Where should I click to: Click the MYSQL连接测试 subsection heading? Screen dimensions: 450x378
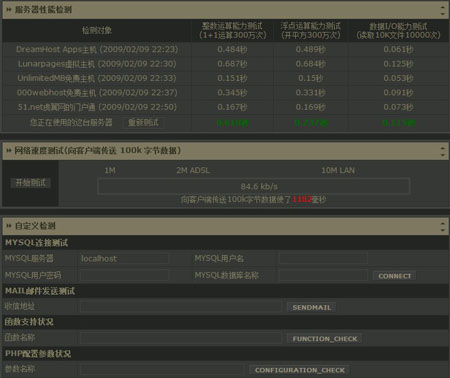click(x=36, y=243)
